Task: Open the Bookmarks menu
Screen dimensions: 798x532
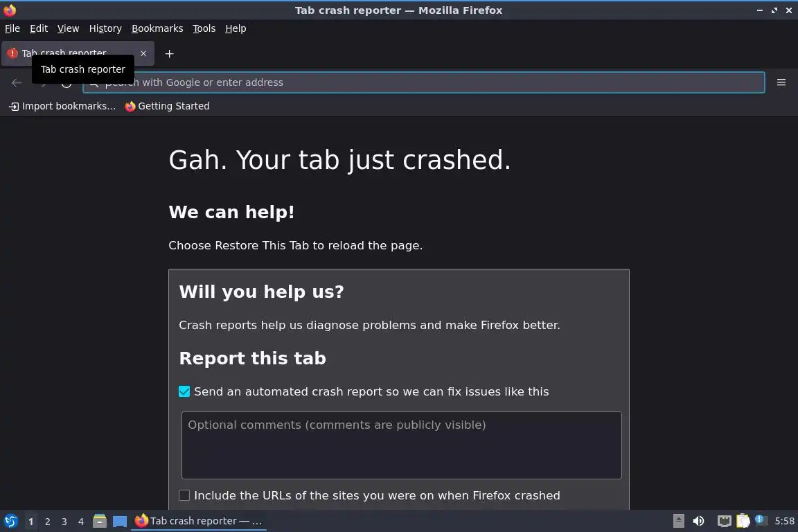Action: click(157, 28)
